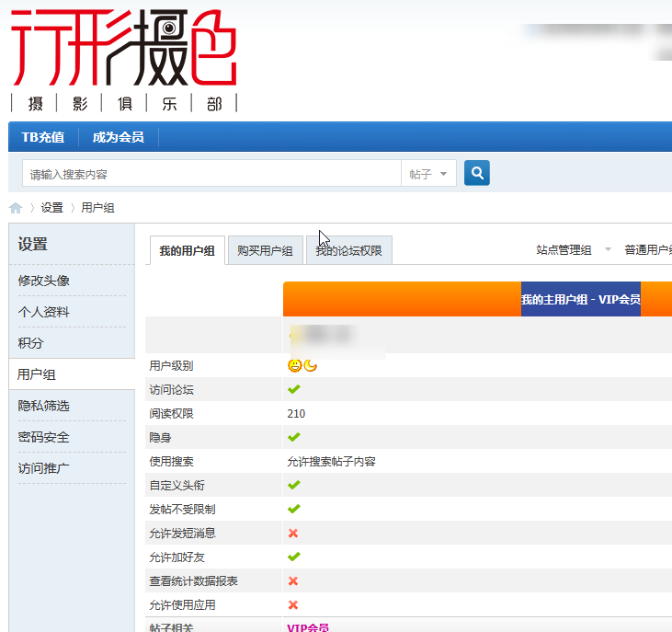Click the smiley face user level icon
The width and height of the screenshot is (672, 632).
click(x=294, y=366)
